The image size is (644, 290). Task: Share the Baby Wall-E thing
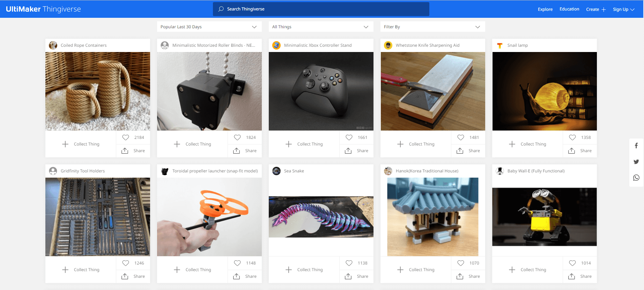pos(580,276)
